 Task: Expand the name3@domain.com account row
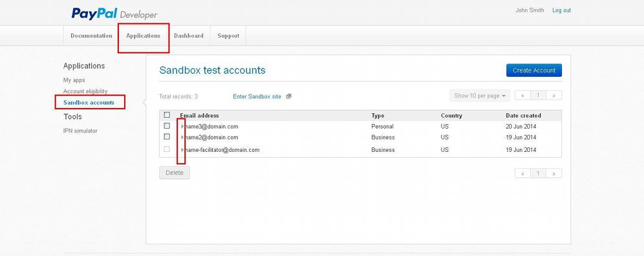(182, 127)
